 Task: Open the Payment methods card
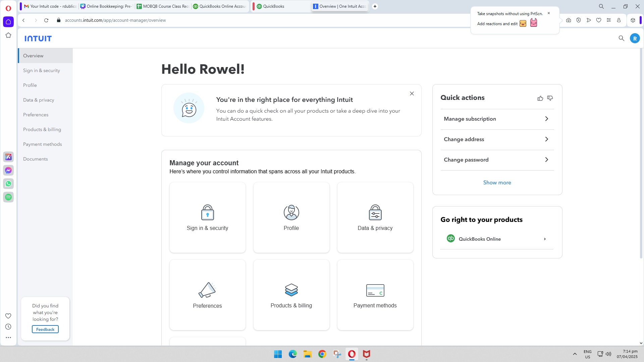click(x=375, y=295)
